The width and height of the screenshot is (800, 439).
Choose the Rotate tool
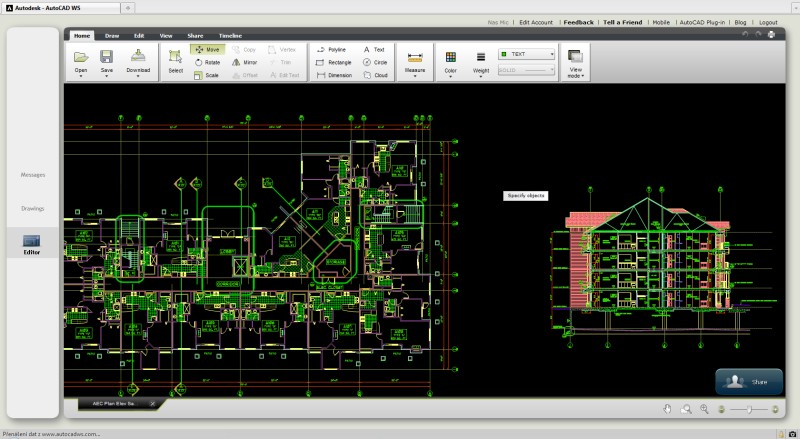point(206,62)
